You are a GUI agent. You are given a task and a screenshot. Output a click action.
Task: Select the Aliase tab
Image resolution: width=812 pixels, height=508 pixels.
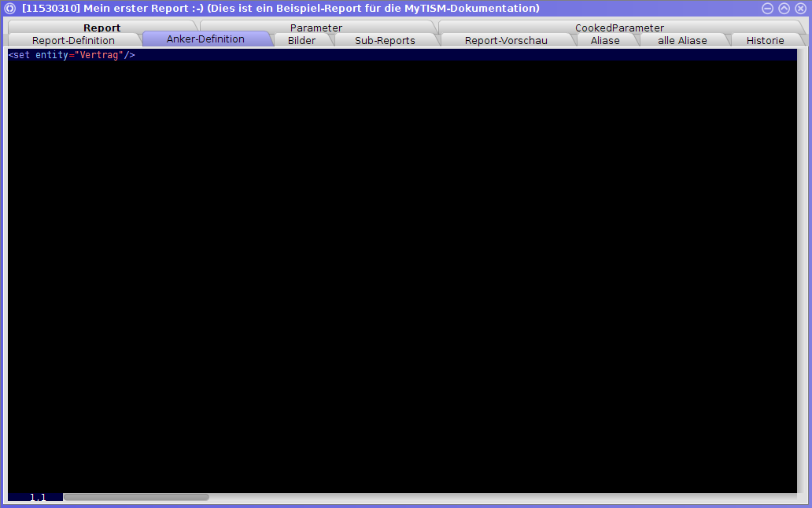point(605,40)
